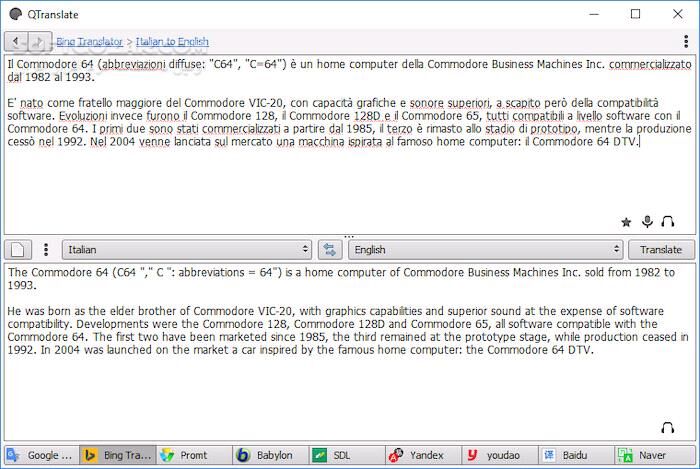Open the three-dot options menu
Screen dimensions: 700x469
[x=46, y=249]
